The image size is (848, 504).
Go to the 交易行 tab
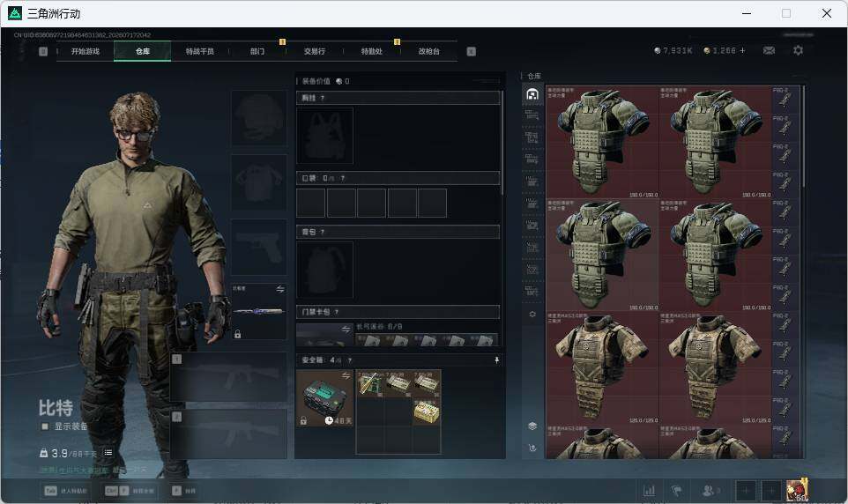[314, 51]
